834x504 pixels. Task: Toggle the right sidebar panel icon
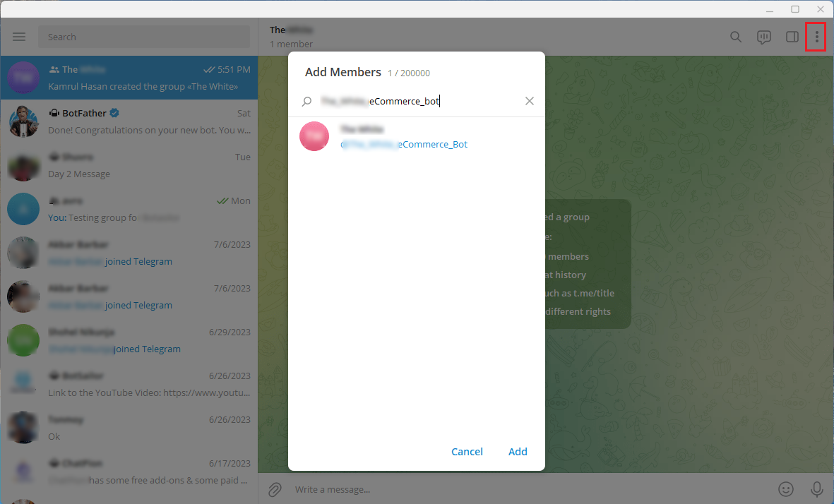792,37
